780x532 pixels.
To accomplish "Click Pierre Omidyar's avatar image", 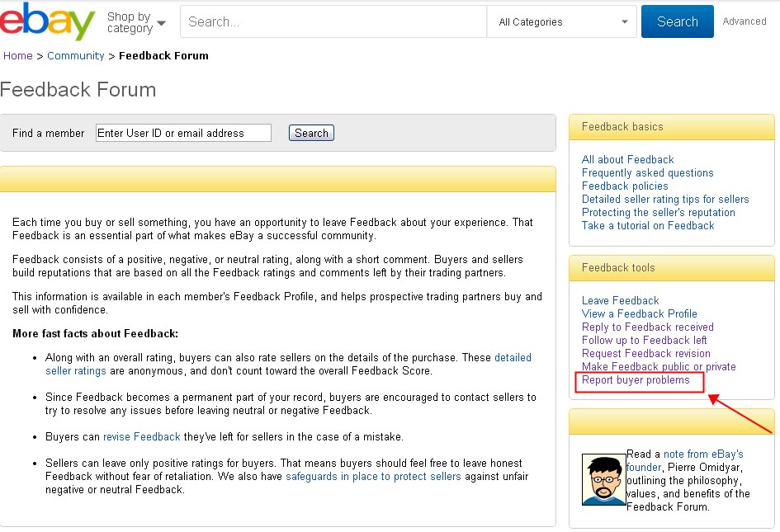I will pos(603,479).
